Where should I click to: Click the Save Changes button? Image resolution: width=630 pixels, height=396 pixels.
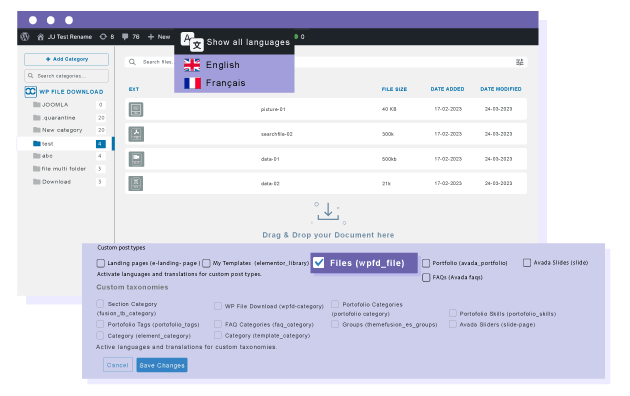tap(162, 365)
